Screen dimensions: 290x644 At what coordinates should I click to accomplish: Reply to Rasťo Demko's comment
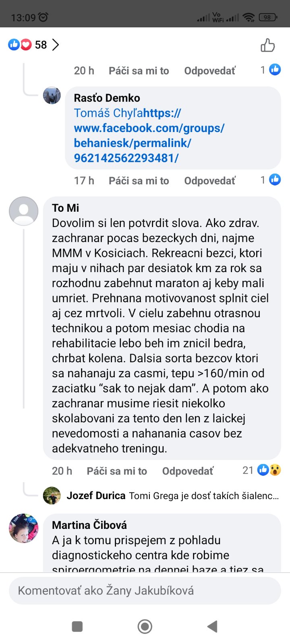pos(209,181)
